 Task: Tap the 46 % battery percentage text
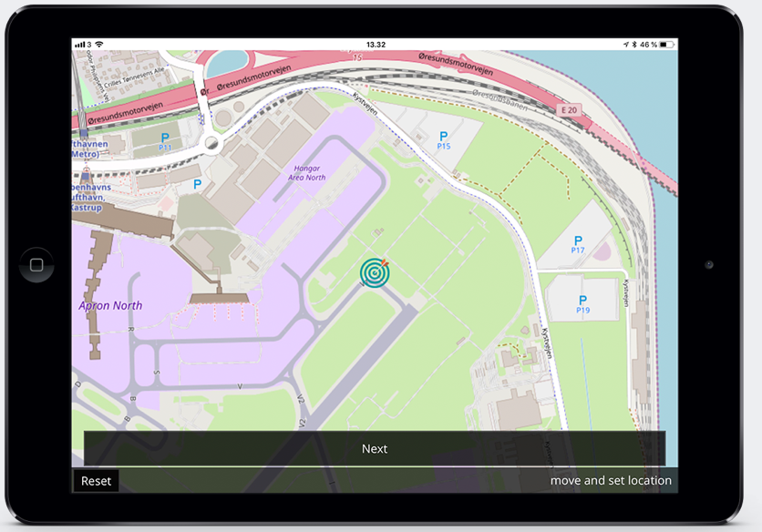click(x=648, y=45)
